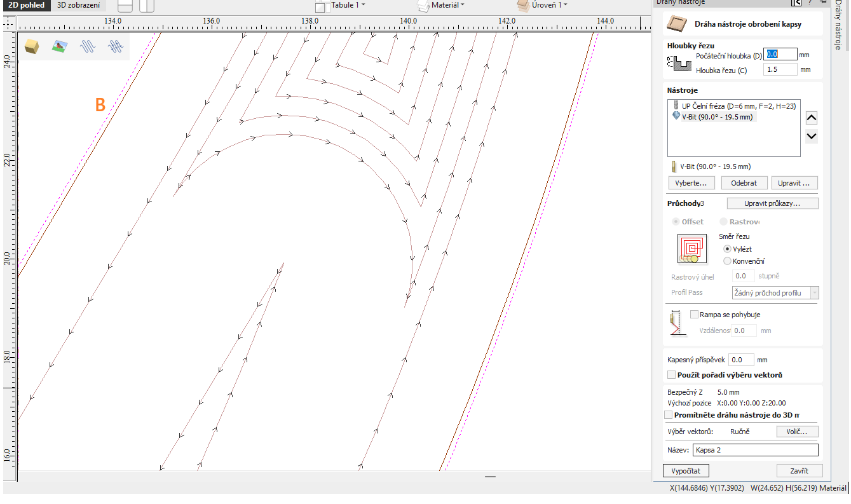Check Použít pořadí výběru vektorů

[672, 375]
